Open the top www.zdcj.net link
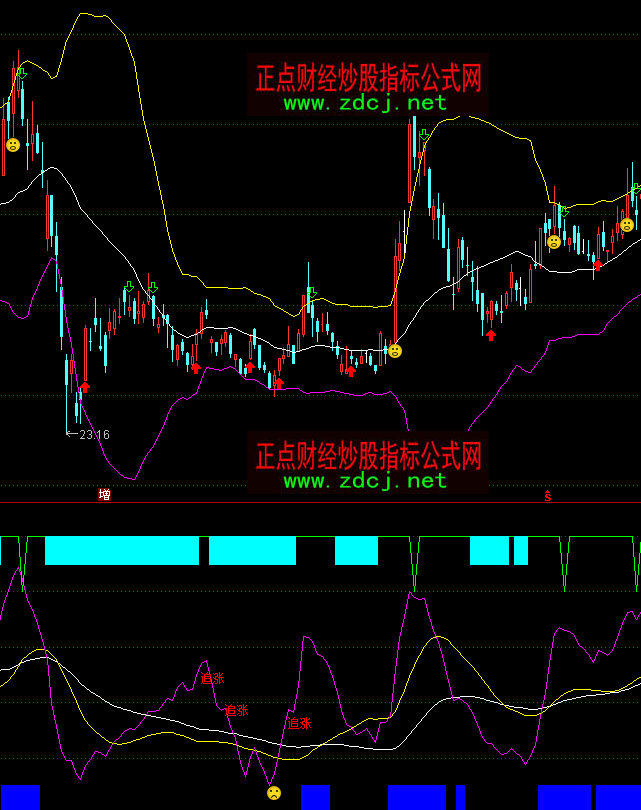The width and height of the screenshot is (641, 810). 365,103
